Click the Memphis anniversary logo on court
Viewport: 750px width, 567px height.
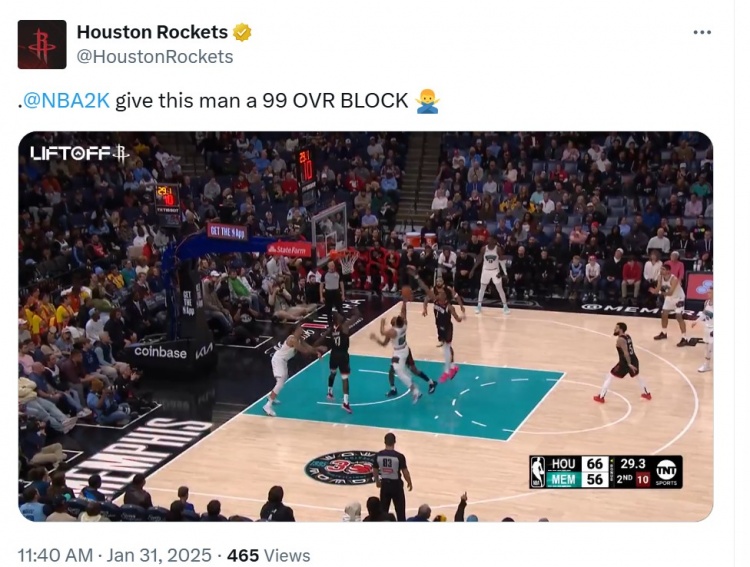tap(341, 467)
